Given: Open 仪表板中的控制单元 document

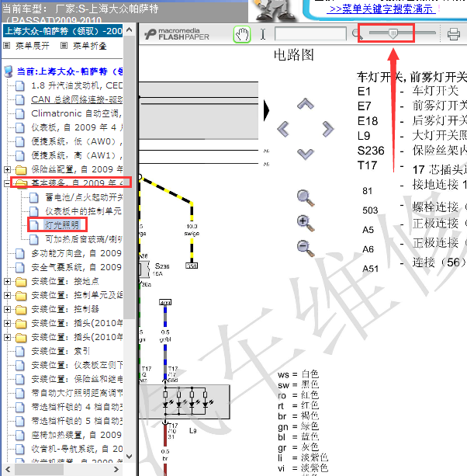Looking at the screenshot, I should point(84,211).
